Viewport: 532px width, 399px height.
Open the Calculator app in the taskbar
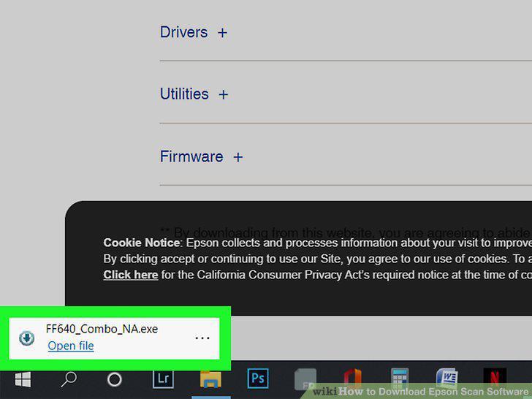400,379
